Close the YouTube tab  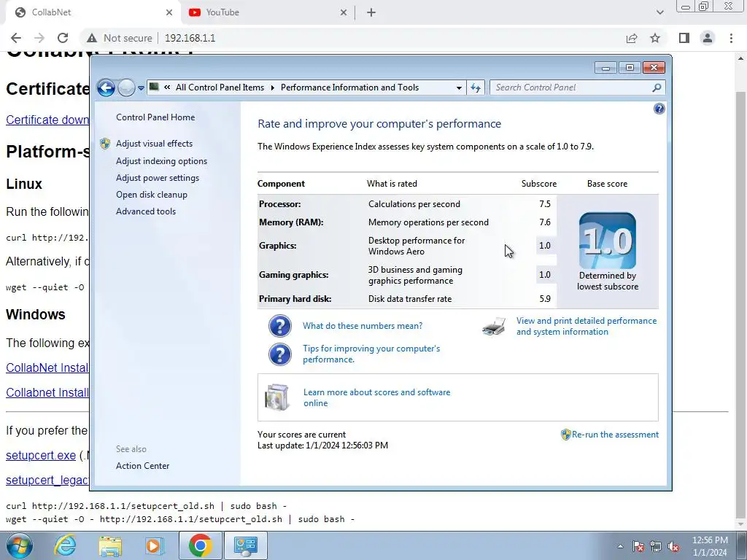344,13
